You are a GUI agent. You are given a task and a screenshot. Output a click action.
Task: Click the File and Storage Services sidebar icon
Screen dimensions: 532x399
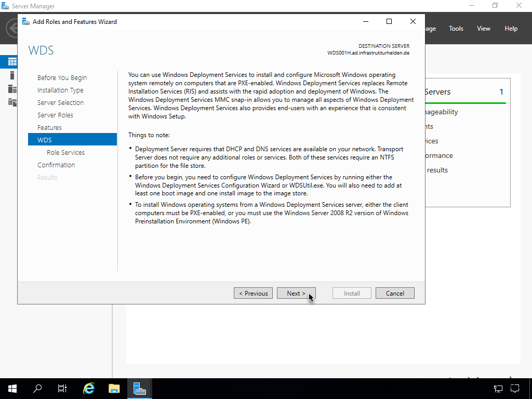(x=12, y=102)
